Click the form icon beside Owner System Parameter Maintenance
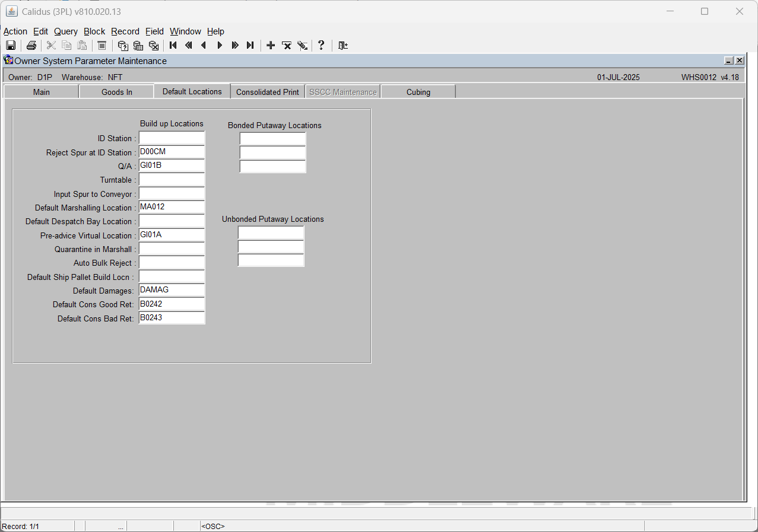Screen dimensions: 758x532 8,60
